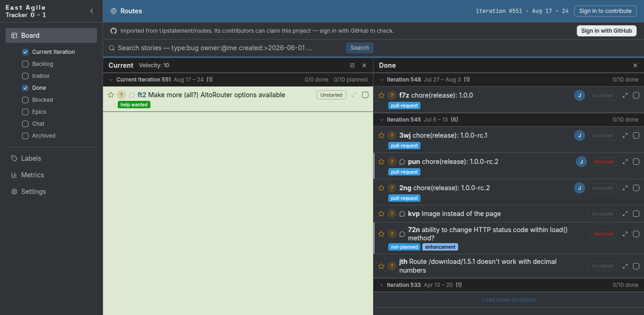Image resolution: width=644 pixels, height=315 pixels.
Task: Star the 3wj release 1.0.0-rc.1 story
Action: [x=381, y=135]
